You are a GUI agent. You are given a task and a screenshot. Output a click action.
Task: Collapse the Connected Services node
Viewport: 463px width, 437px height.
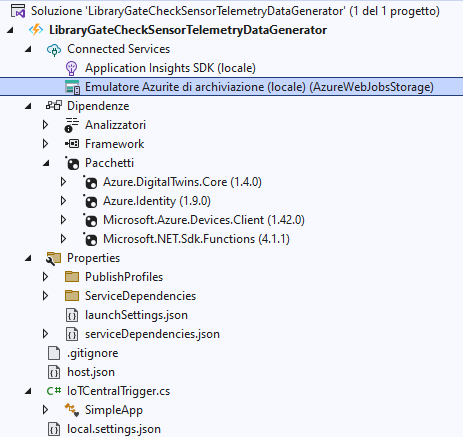point(28,49)
